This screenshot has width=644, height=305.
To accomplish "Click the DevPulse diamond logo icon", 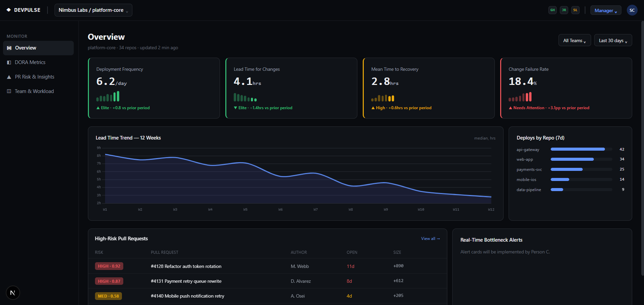I will pos(9,10).
